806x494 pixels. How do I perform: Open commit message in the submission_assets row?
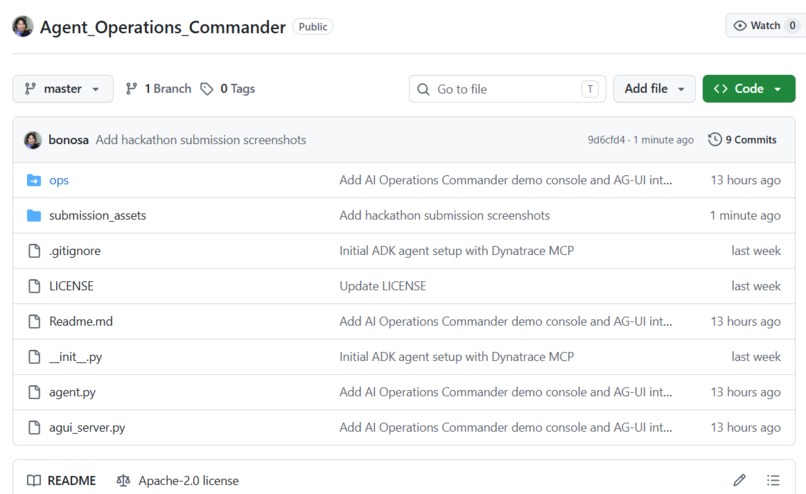point(445,215)
